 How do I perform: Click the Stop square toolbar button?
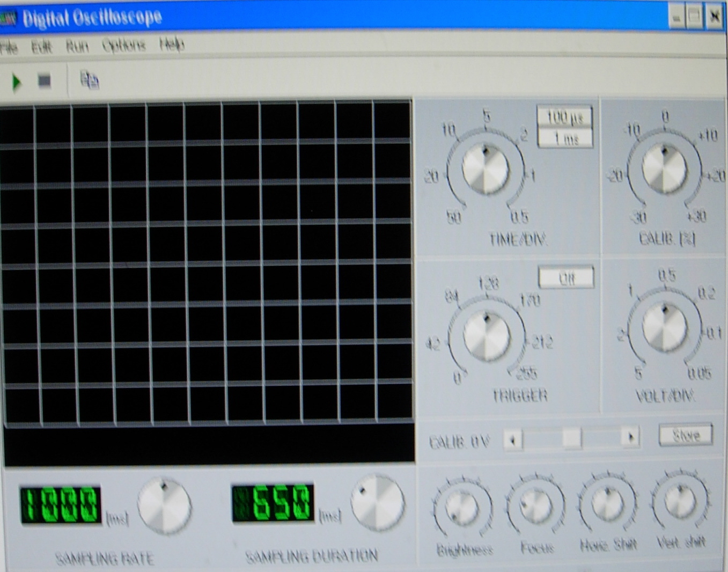[x=44, y=81]
